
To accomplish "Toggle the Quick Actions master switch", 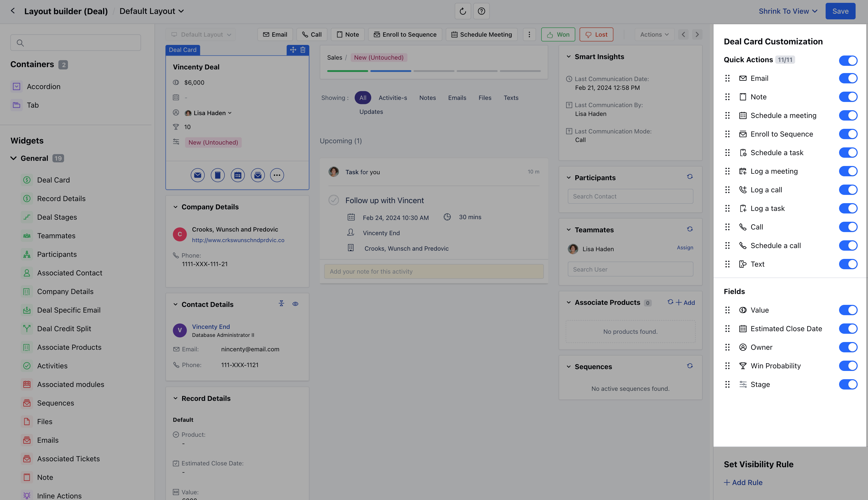I will tap(848, 60).
